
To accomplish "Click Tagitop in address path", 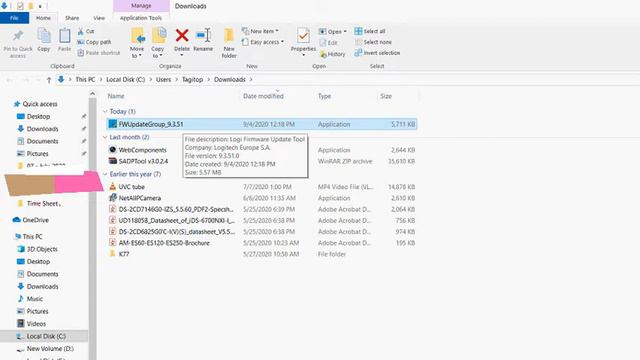I will (x=192, y=80).
